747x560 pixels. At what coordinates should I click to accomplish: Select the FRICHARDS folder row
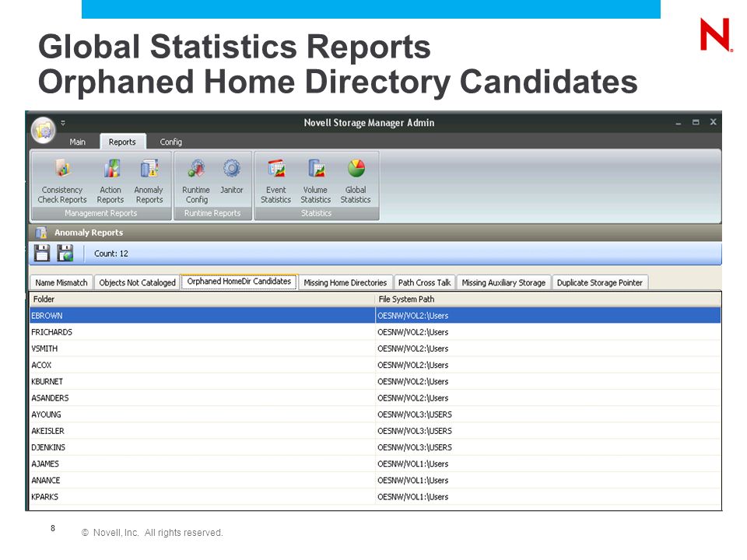(375, 332)
